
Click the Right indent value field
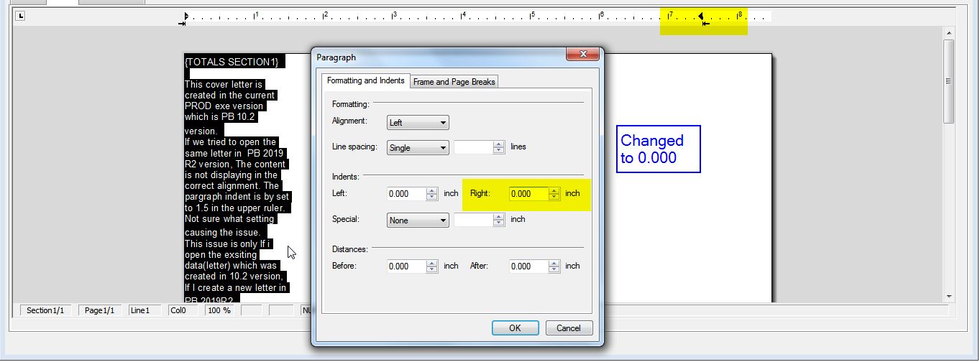pyautogui.click(x=528, y=194)
